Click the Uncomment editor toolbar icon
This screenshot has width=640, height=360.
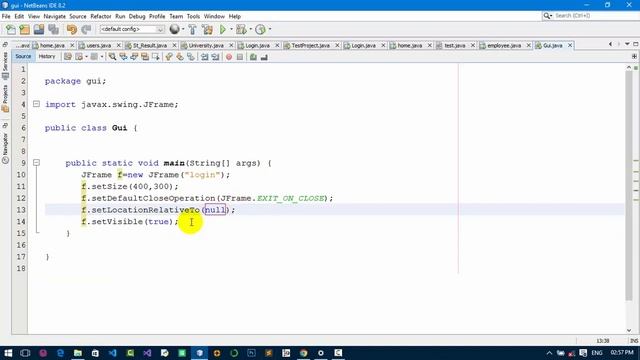pyautogui.click(x=264, y=57)
